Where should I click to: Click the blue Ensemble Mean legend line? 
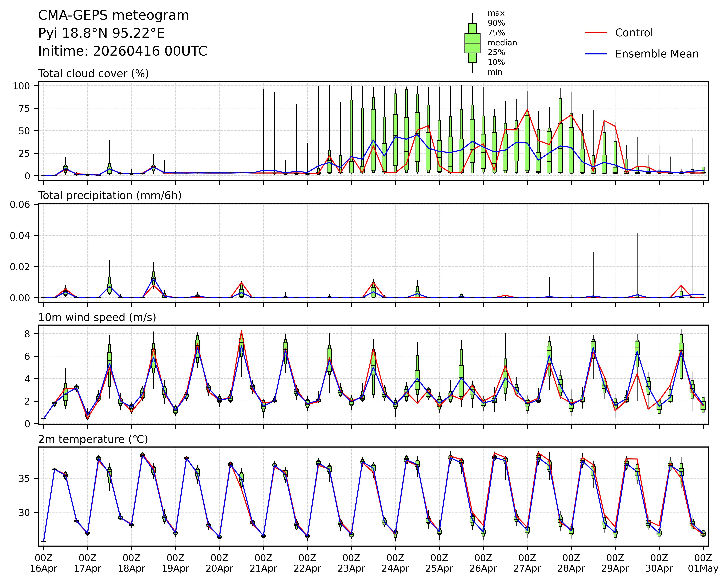pos(596,54)
